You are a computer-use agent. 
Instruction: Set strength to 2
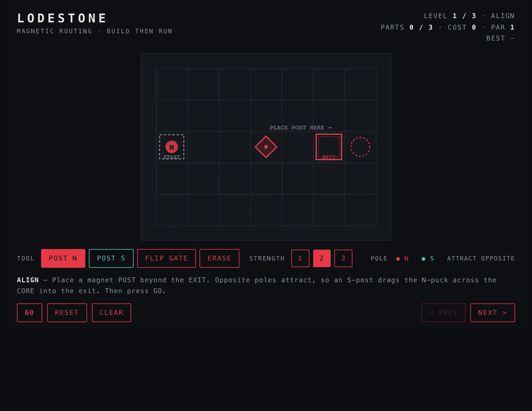[322, 258]
